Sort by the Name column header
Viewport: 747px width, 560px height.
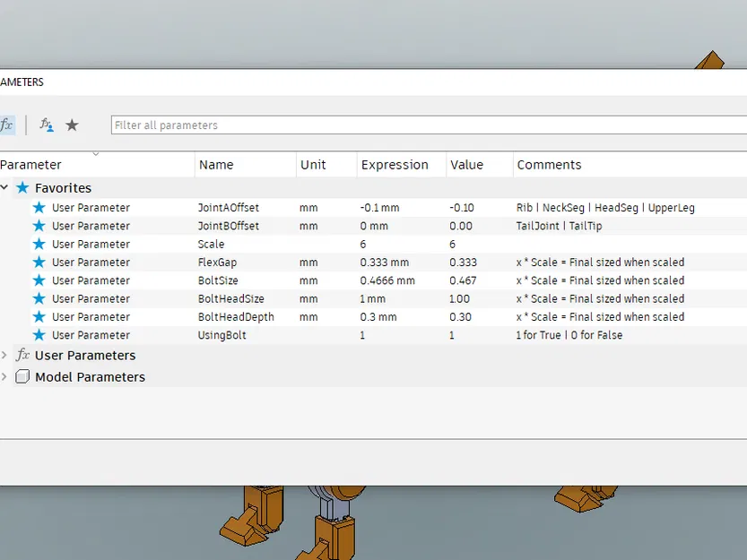pos(216,165)
